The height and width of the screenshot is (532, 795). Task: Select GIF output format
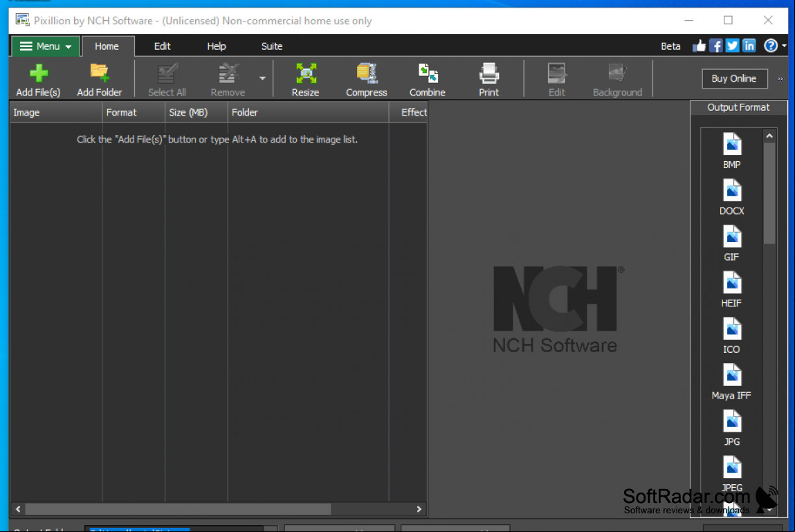coord(731,243)
